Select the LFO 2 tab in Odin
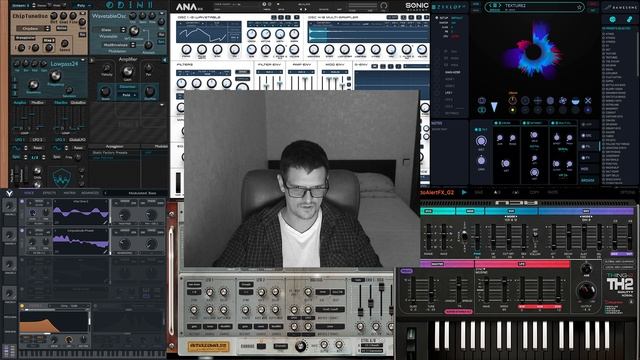640x360 pixels. tap(37, 140)
